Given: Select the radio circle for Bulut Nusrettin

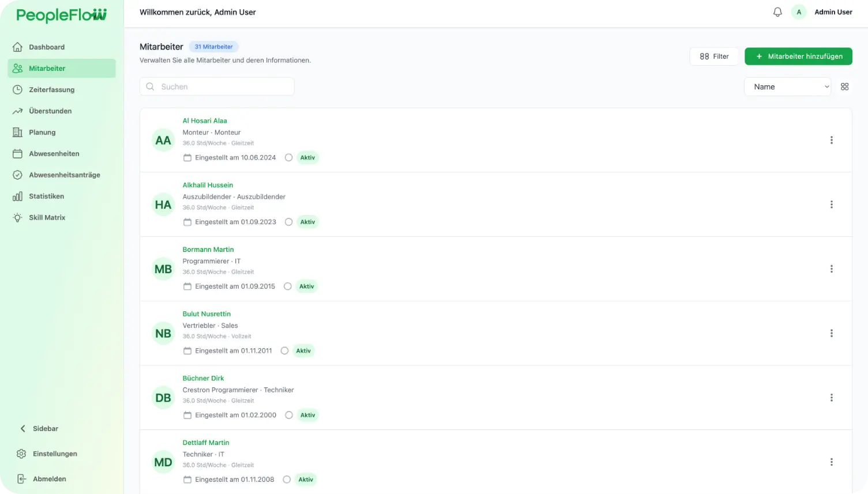Looking at the screenshot, I should point(284,350).
